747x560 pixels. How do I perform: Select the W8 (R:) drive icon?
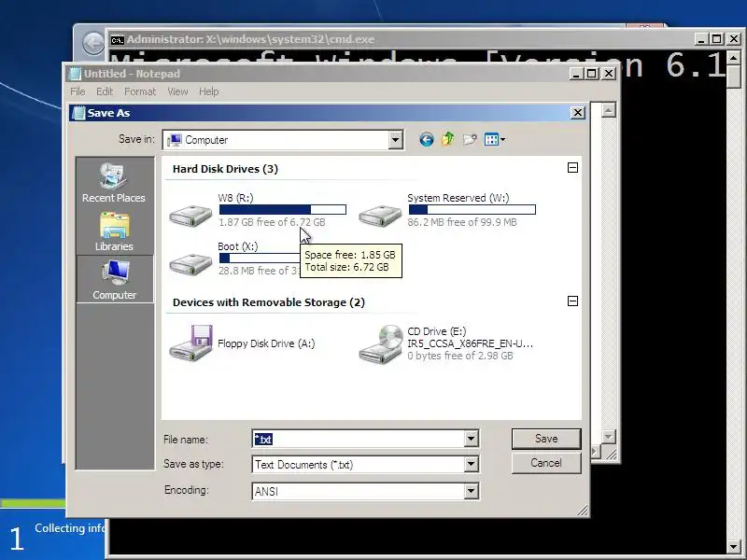190,216
